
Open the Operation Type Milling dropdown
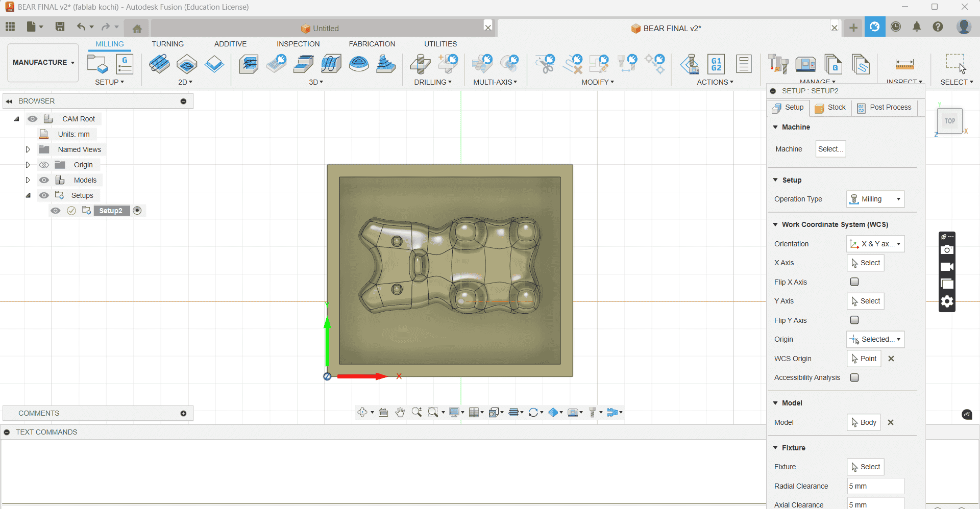point(875,199)
